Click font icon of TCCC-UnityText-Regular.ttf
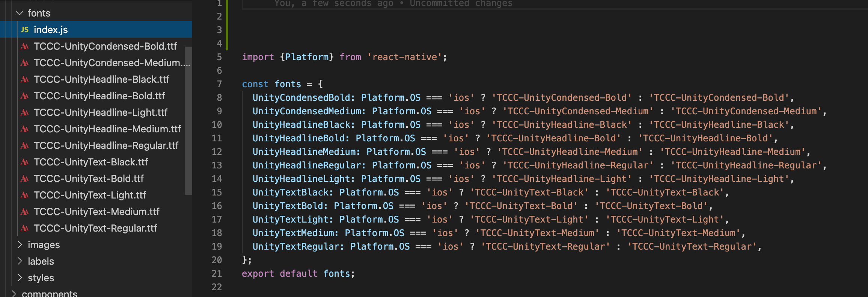Viewport: 868px width, 297px height. (x=25, y=228)
